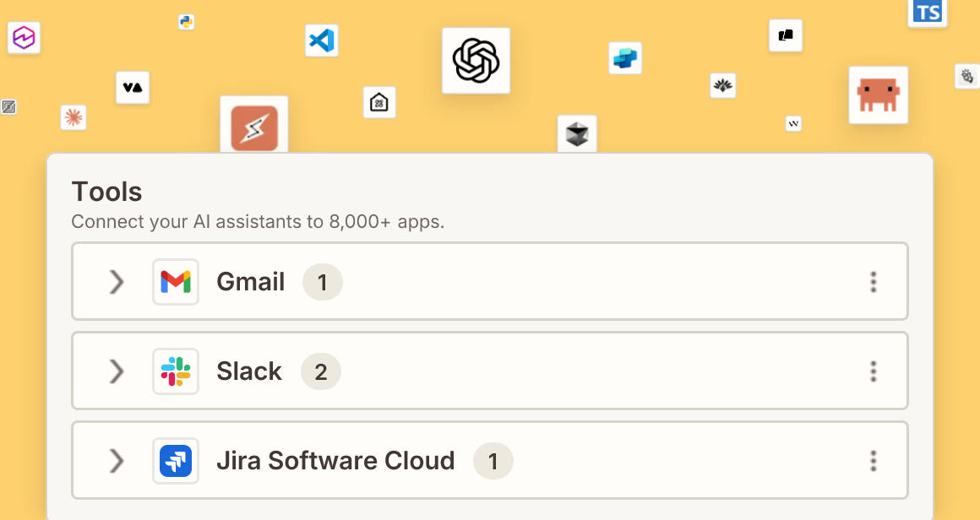Viewport: 980px width, 520px height.
Task: Click the orange pixel creature icon
Action: coord(878,95)
